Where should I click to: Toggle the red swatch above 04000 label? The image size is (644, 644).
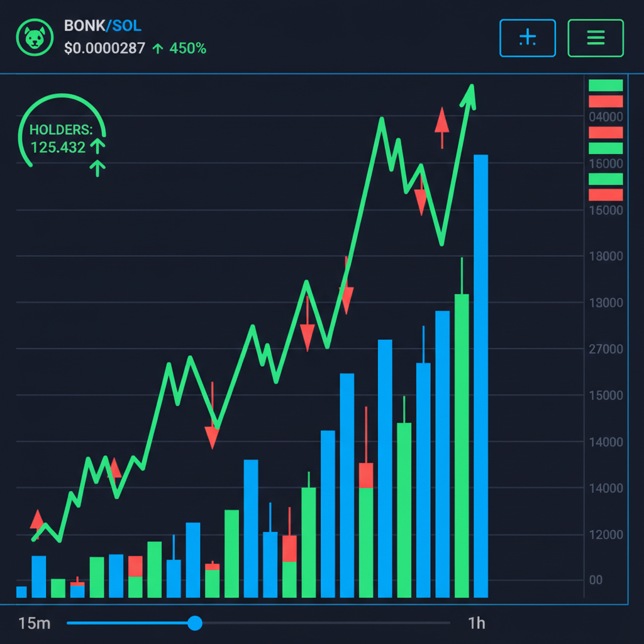click(x=606, y=101)
